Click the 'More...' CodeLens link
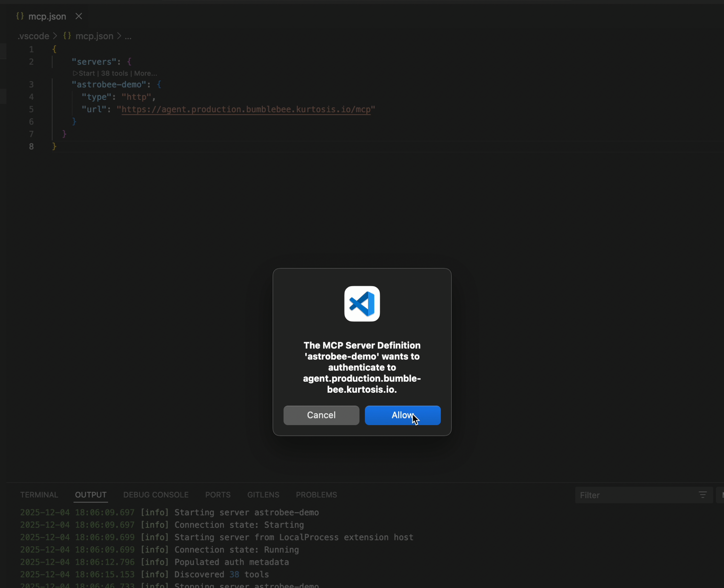Image resolution: width=724 pixels, height=588 pixels. [146, 73]
